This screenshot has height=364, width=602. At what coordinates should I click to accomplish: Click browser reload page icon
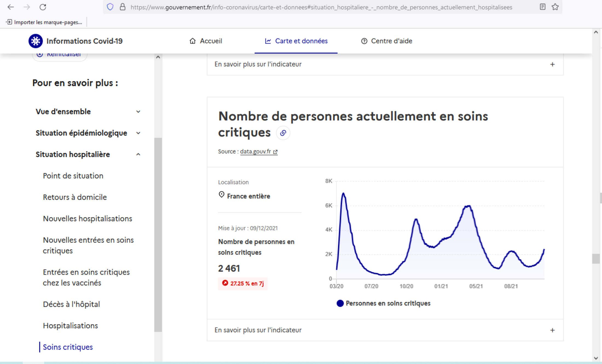[x=43, y=7]
